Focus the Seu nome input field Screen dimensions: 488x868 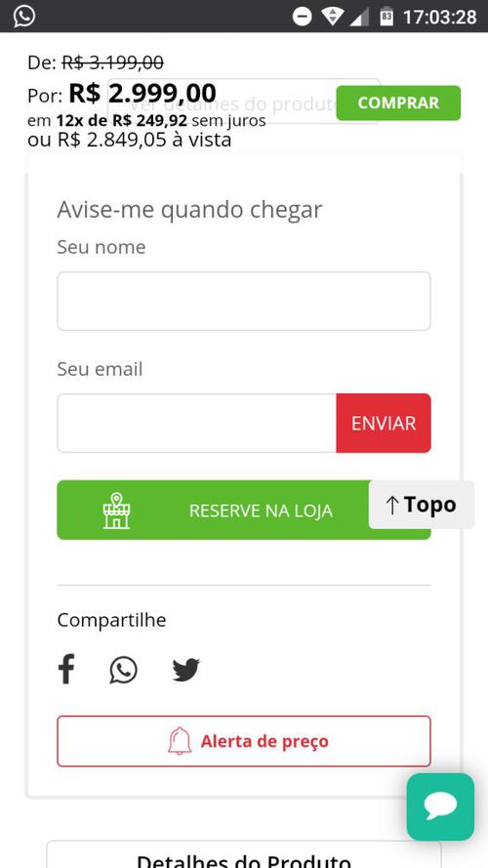(244, 301)
